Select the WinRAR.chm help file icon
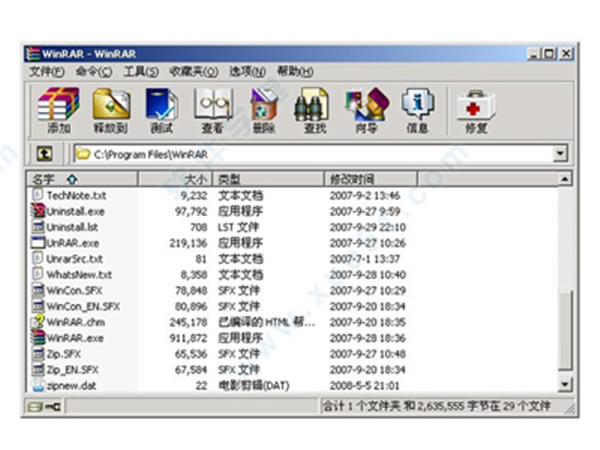The height and width of the screenshot is (450, 600). pos(38,322)
